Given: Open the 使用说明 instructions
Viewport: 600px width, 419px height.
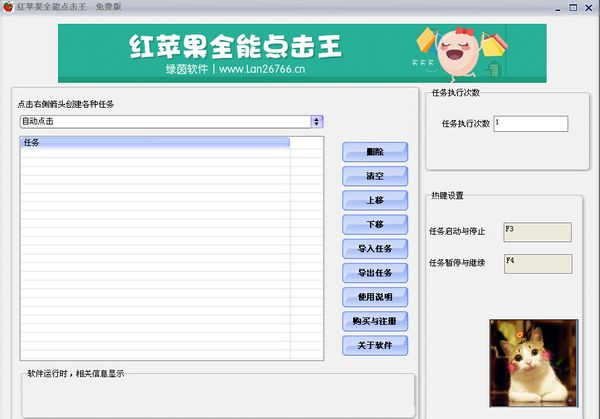Looking at the screenshot, I should 375,297.
